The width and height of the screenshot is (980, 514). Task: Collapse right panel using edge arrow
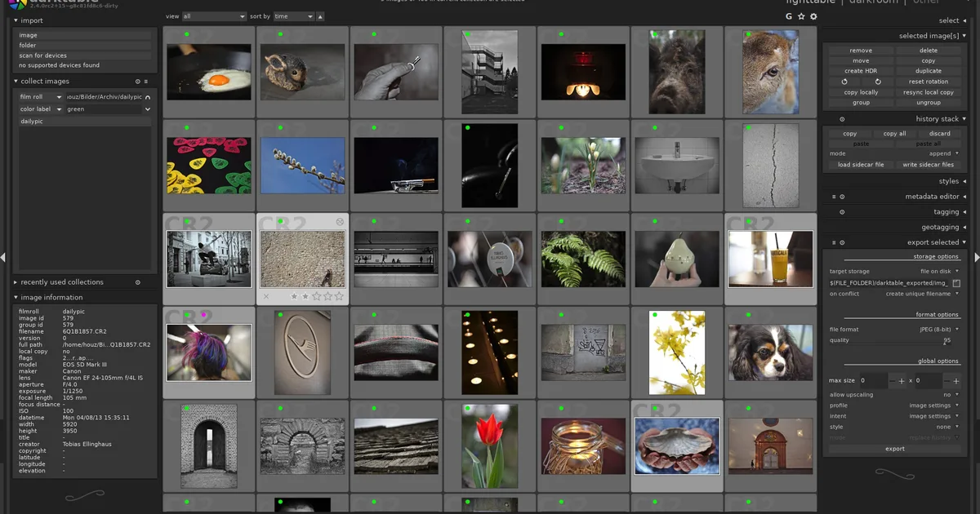pyautogui.click(x=977, y=257)
